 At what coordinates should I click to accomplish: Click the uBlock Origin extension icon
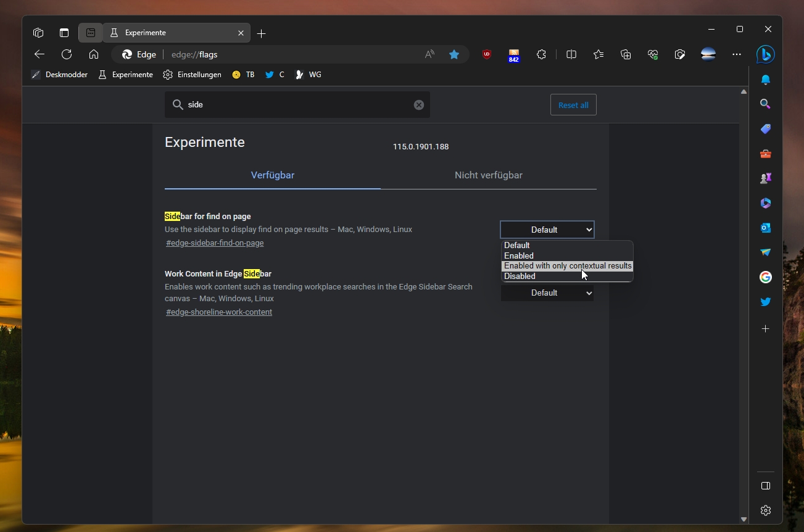point(487,54)
